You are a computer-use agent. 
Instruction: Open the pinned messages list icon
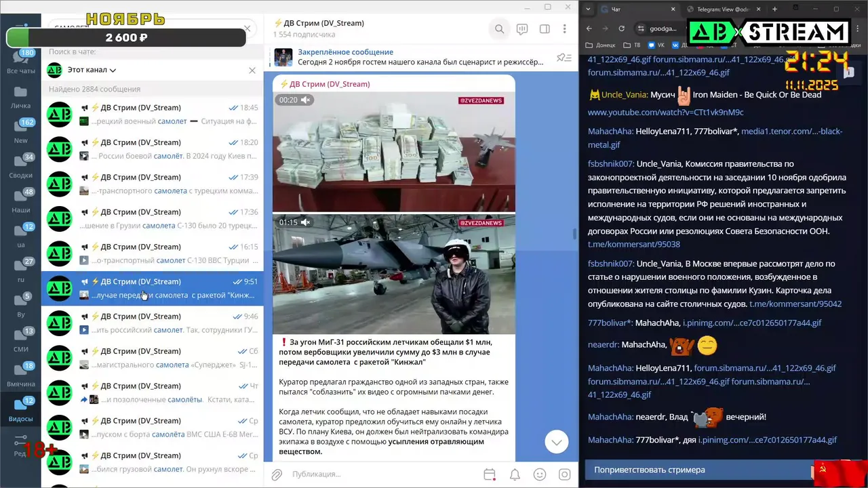(564, 58)
